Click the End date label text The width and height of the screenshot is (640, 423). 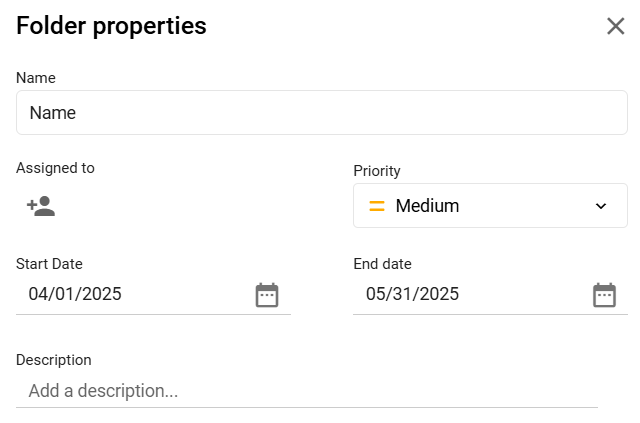[382, 264]
